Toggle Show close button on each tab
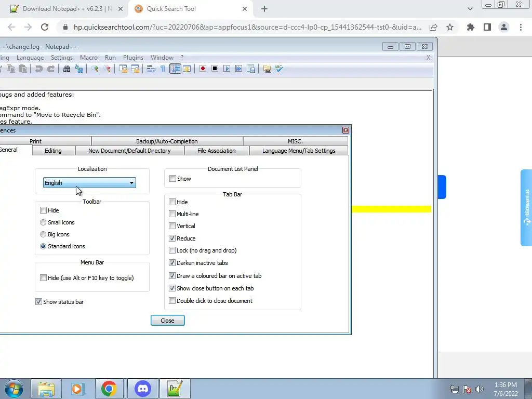532x399 pixels. 172,288
